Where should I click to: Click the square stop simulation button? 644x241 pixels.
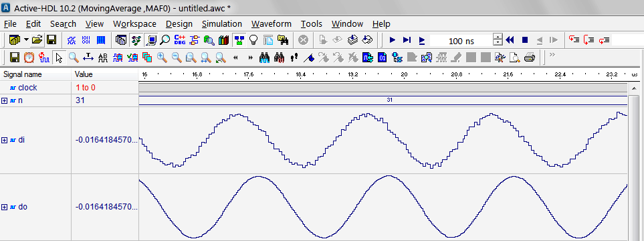pos(524,40)
